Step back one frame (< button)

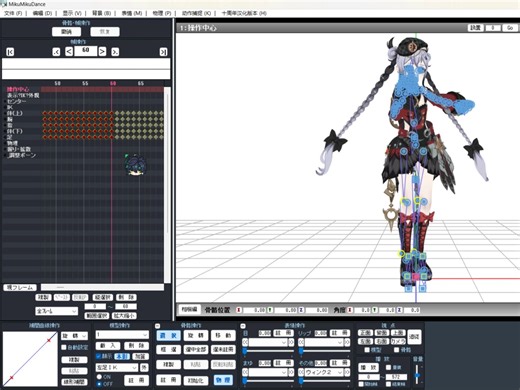(x=69, y=52)
